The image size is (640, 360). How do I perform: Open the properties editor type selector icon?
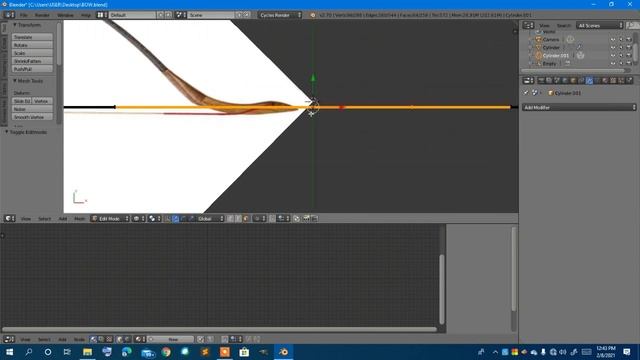[528, 80]
